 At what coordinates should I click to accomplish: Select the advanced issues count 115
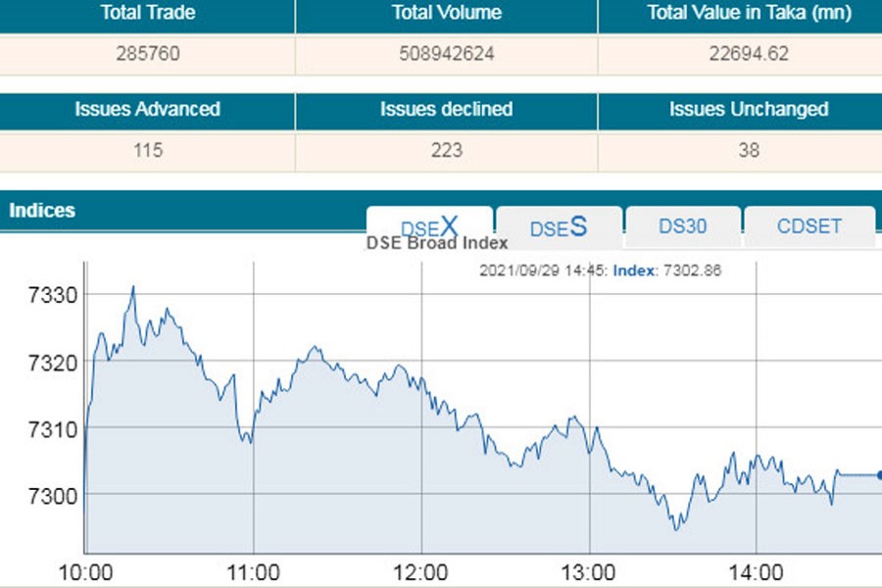(147, 151)
